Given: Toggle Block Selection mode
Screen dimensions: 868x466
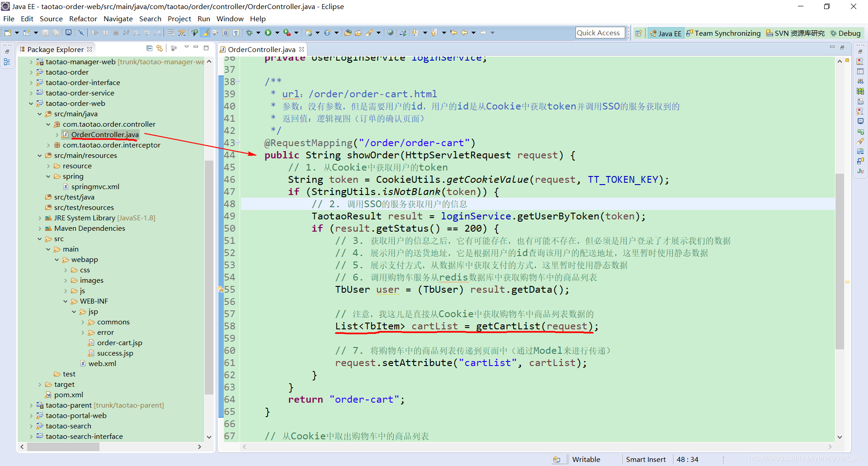Looking at the screenshot, I should 225,33.
